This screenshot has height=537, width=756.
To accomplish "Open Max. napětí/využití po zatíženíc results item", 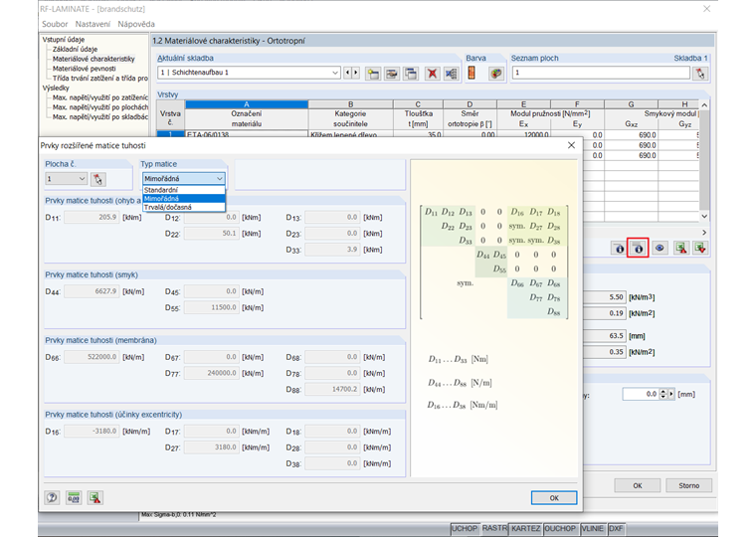I will 100,97.
